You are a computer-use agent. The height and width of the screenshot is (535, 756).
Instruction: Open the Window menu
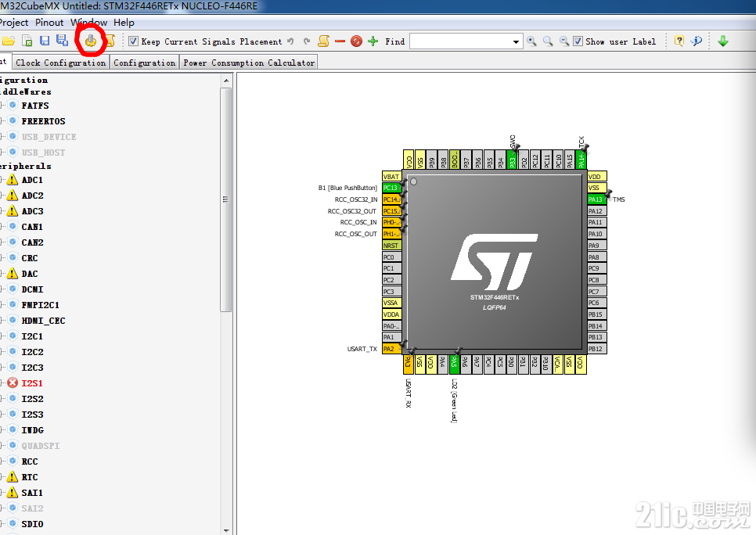coord(88,23)
